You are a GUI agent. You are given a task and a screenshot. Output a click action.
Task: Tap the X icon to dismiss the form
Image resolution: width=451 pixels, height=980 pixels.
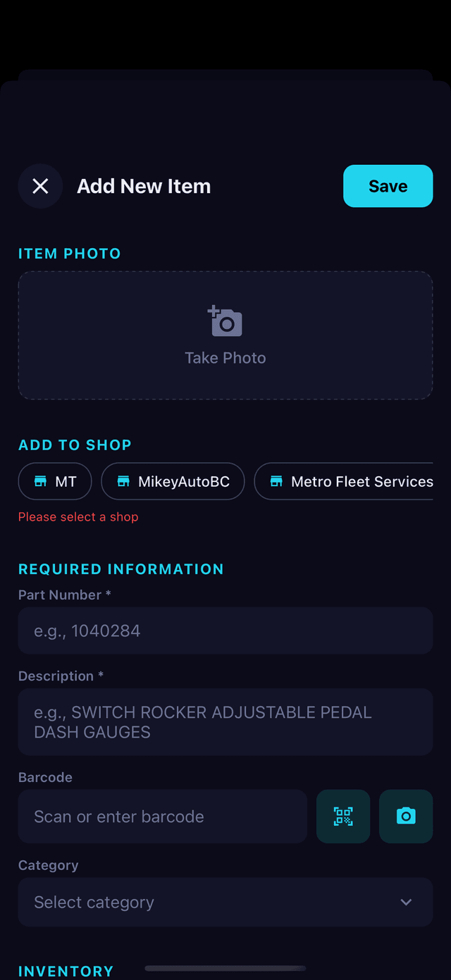pyautogui.click(x=39, y=186)
